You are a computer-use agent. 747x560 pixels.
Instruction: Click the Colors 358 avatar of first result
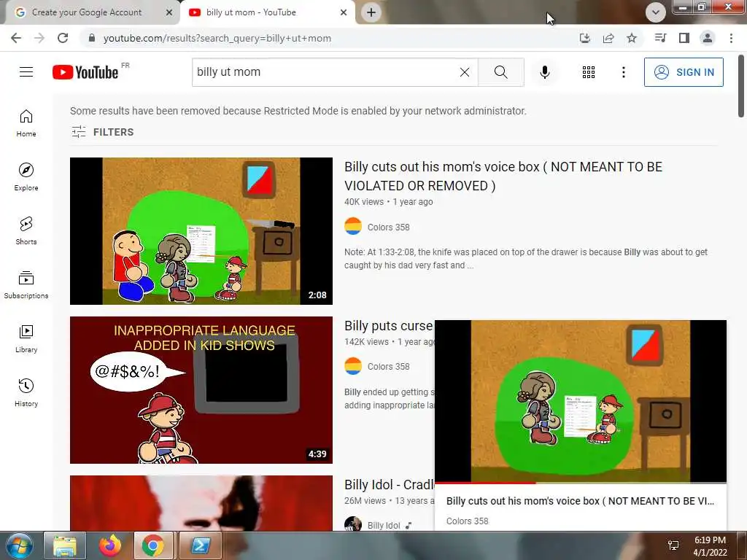click(x=353, y=226)
